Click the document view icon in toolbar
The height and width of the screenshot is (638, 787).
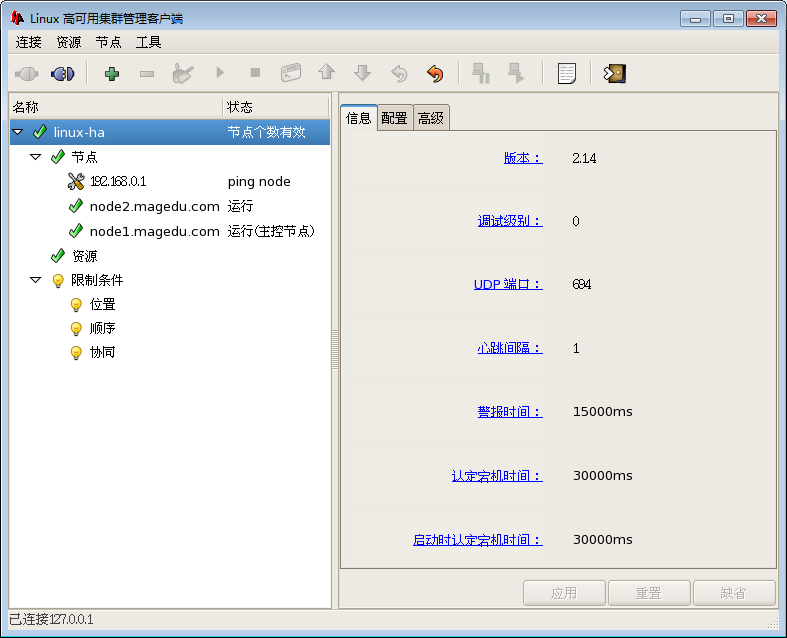[567, 73]
